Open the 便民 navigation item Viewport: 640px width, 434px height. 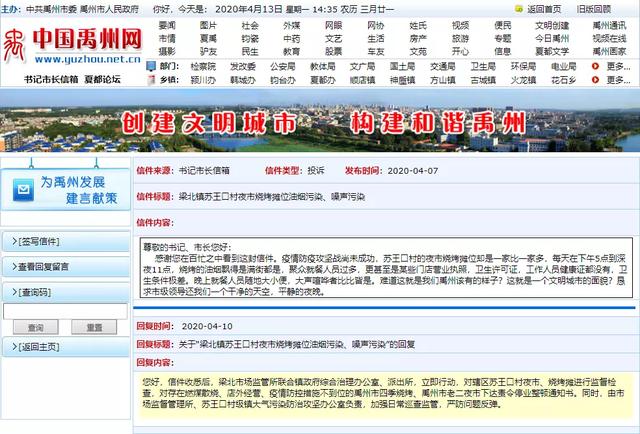point(503,25)
